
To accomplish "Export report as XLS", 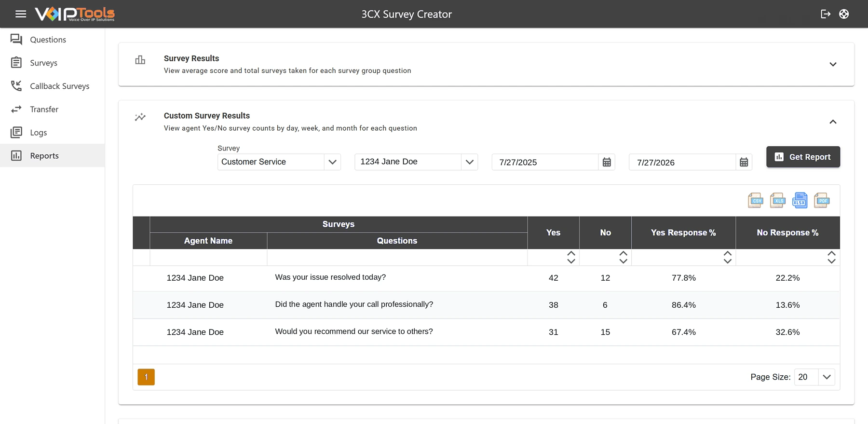I will click(x=777, y=200).
